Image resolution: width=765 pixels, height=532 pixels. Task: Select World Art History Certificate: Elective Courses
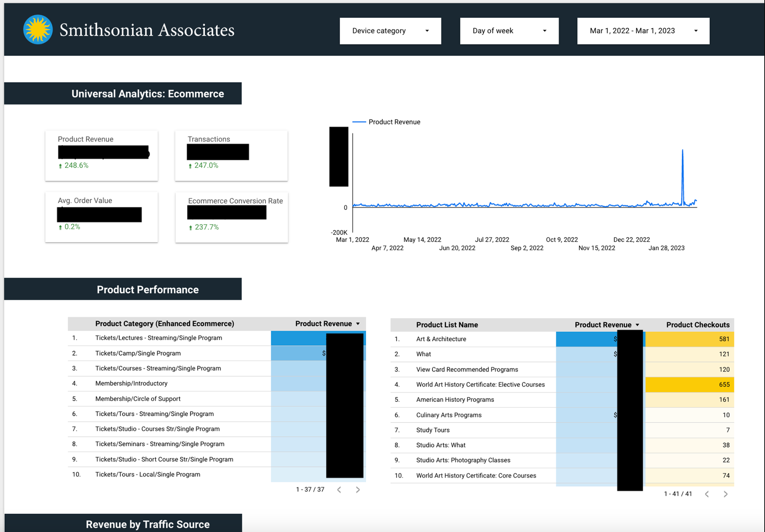(562, 384)
